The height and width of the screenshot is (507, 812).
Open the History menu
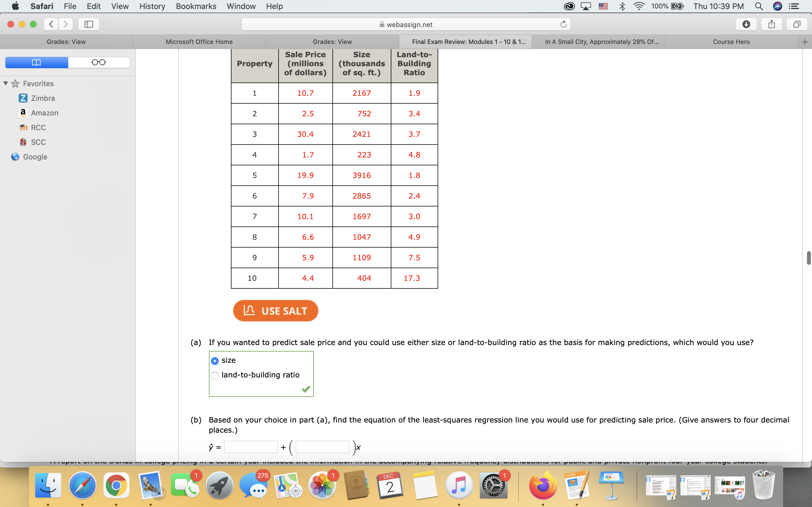tap(152, 6)
